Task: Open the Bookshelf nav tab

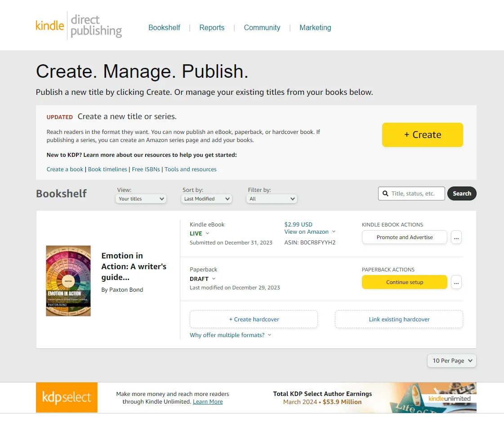Action: pyautogui.click(x=164, y=28)
